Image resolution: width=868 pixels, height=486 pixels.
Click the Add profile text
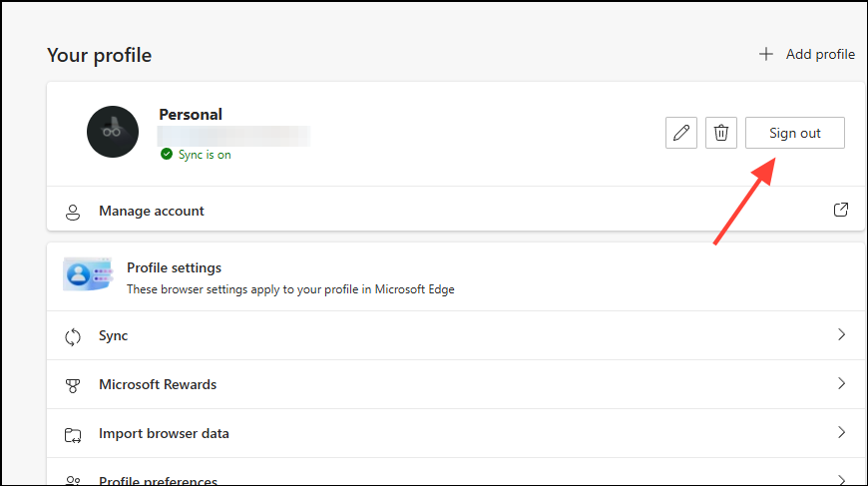pyautogui.click(x=820, y=54)
